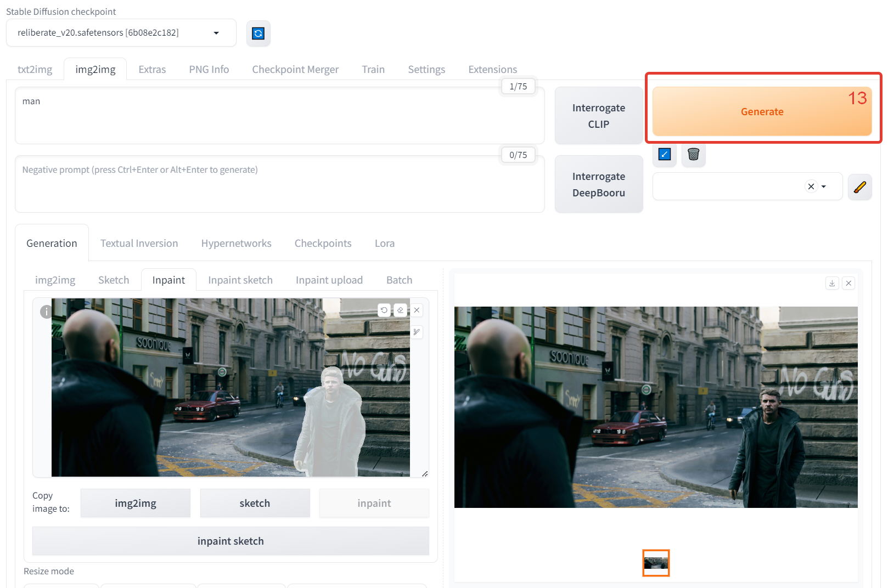Select the output gallery thumbnail

pyautogui.click(x=656, y=563)
